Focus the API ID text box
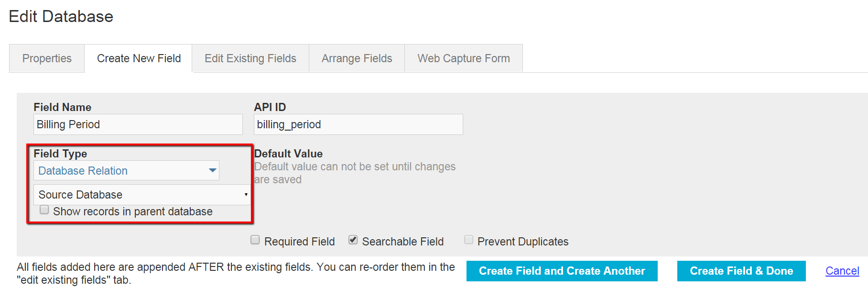 point(358,124)
